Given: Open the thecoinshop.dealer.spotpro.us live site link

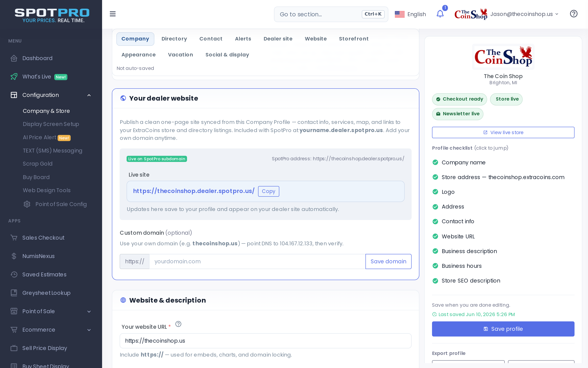Looking at the screenshot, I should coord(194,191).
